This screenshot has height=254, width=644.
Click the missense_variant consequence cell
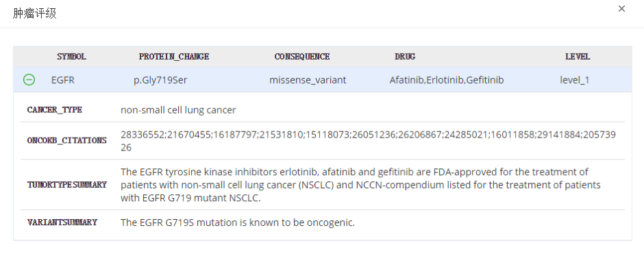[308, 80]
